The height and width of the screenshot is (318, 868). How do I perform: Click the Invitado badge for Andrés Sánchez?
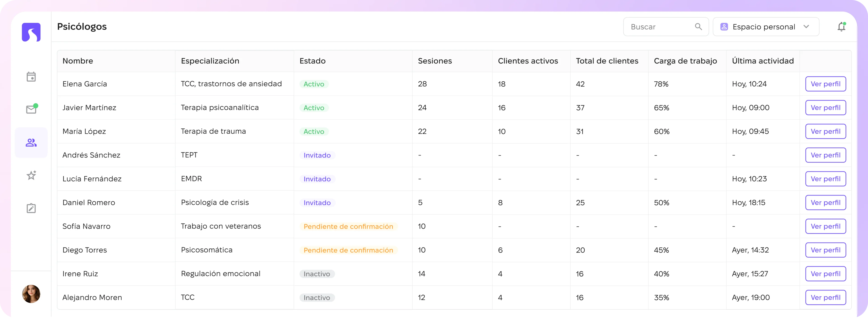tap(317, 155)
